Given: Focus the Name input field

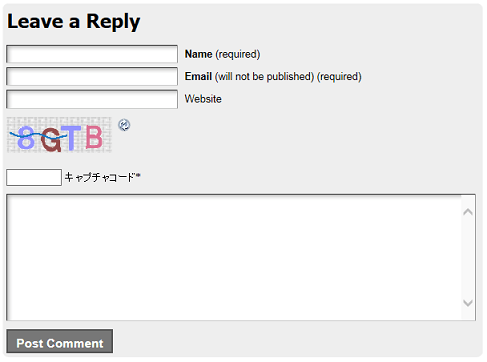Looking at the screenshot, I should pos(92,54).
